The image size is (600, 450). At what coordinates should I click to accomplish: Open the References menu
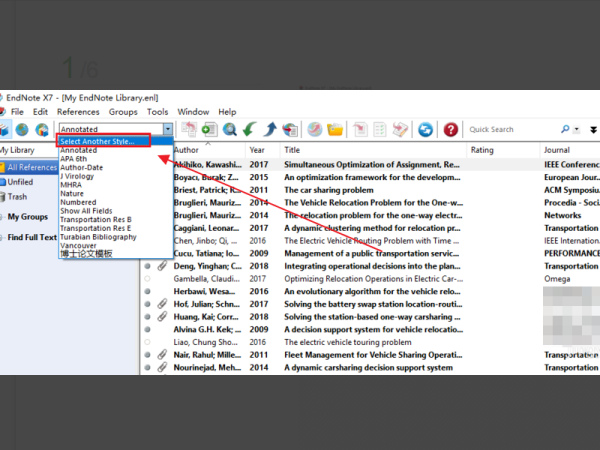click(x=77, y=112)
